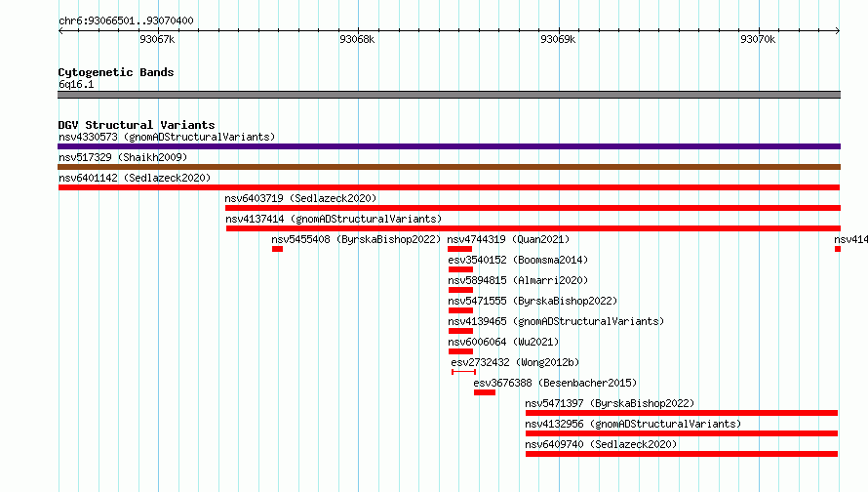Screen dimensions: 868x492
Task: Open nsv4132956 gnomADStructuralVariants label
Action: pos(633,424)
